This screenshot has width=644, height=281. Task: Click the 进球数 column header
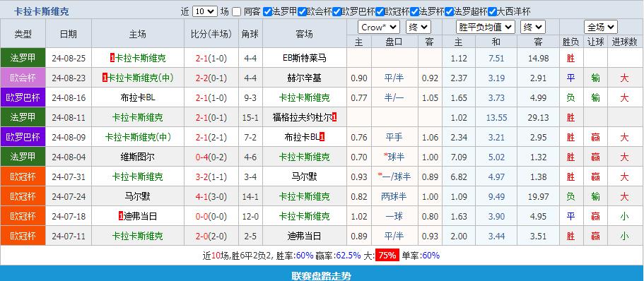[625, 42]
